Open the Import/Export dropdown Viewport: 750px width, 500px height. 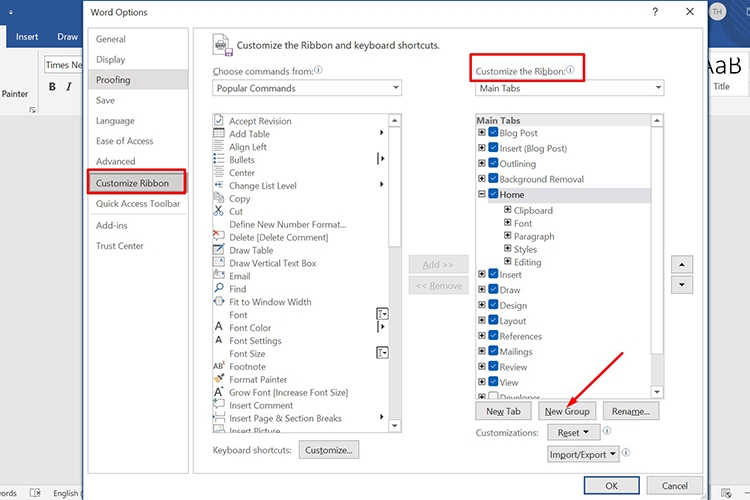pyautogui.click(x=583, y=454)
